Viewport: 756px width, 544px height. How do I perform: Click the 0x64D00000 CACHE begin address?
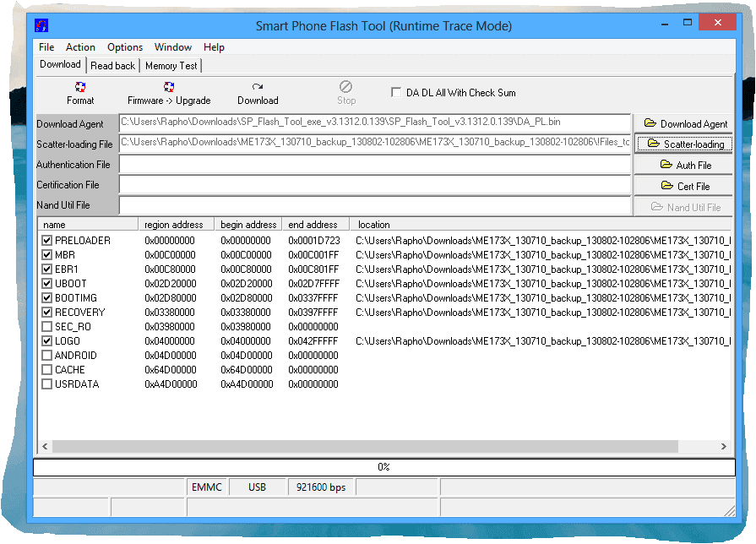pos(247,370)
